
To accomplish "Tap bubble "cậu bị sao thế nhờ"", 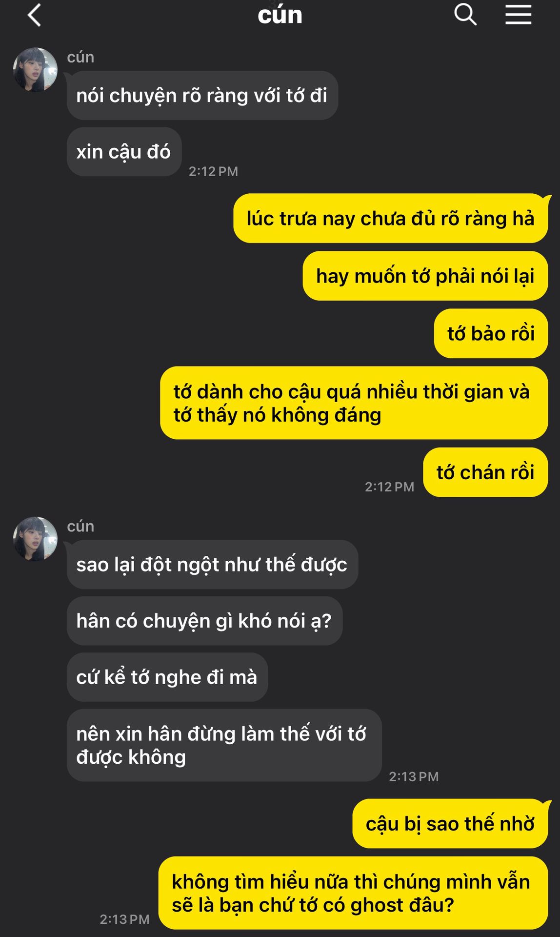I will 450,824.
